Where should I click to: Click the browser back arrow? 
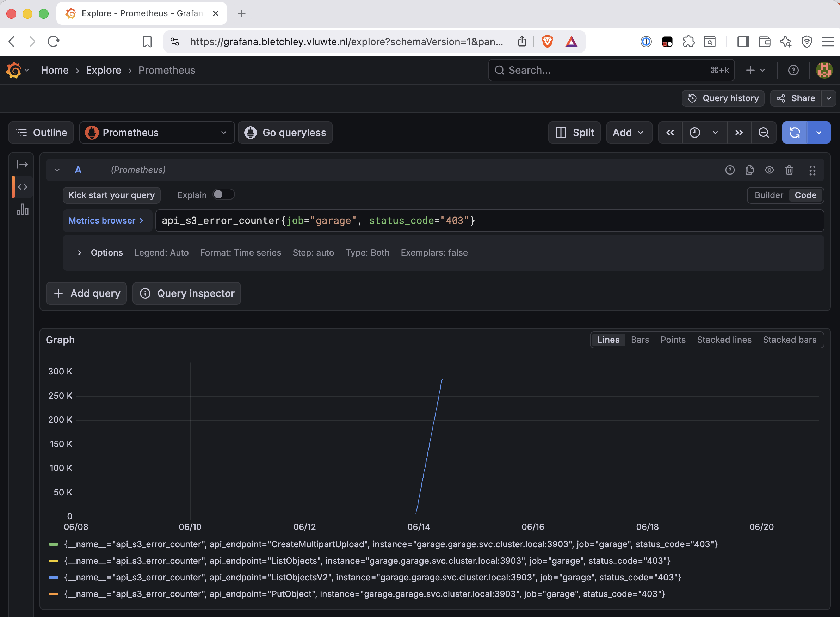pos(12,42)
